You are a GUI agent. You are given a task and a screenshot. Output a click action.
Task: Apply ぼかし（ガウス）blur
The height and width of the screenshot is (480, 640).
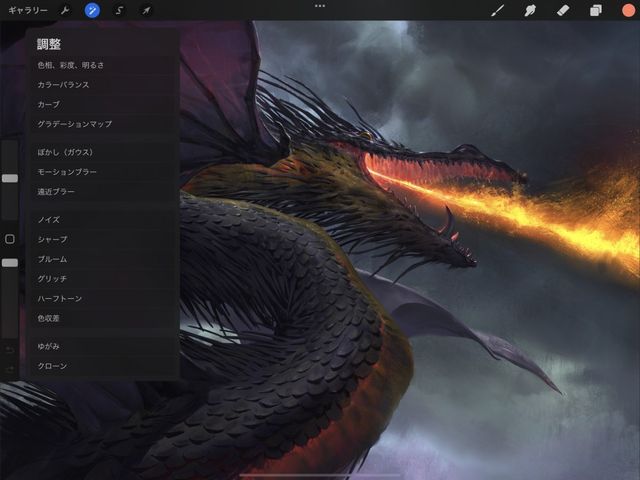pos(104,152)
